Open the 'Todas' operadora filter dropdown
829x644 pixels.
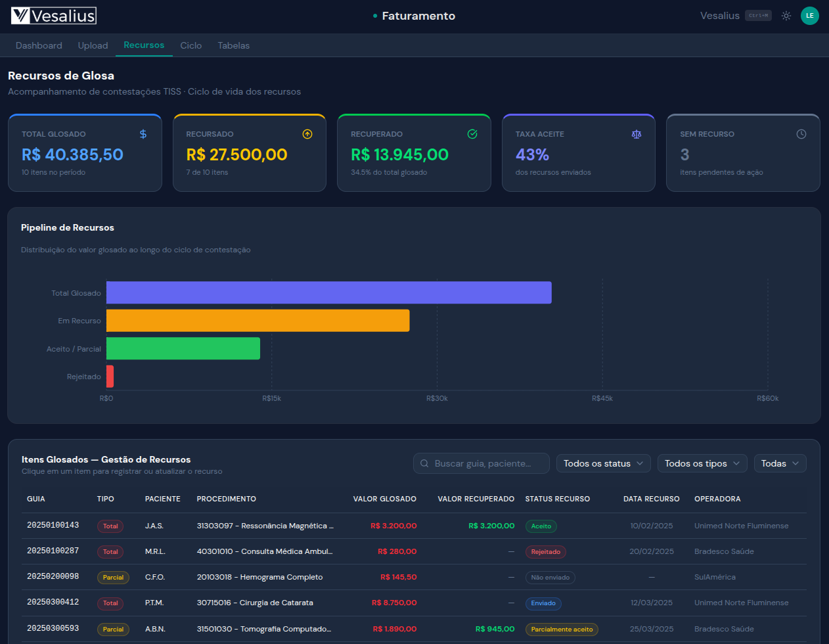(x=780, y=463)
